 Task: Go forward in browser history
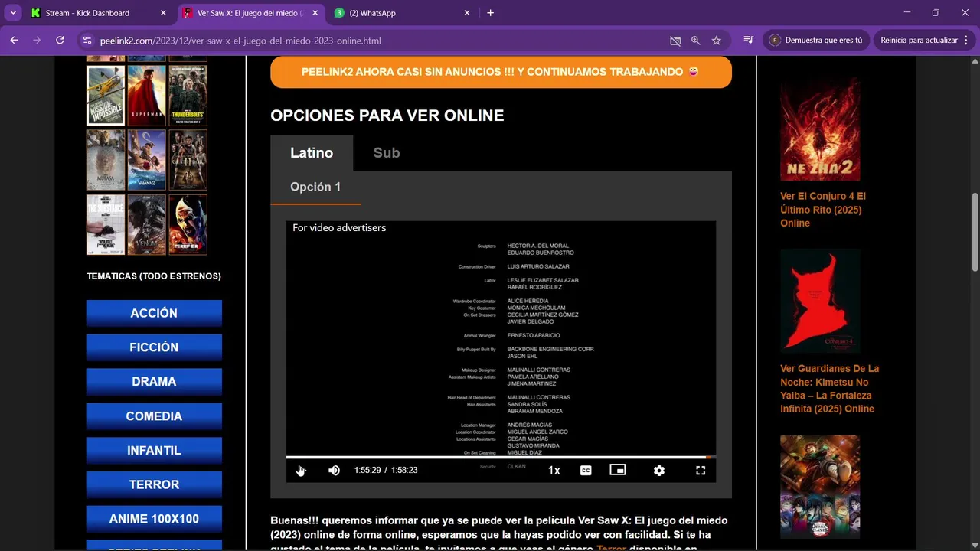pos(37,41)
